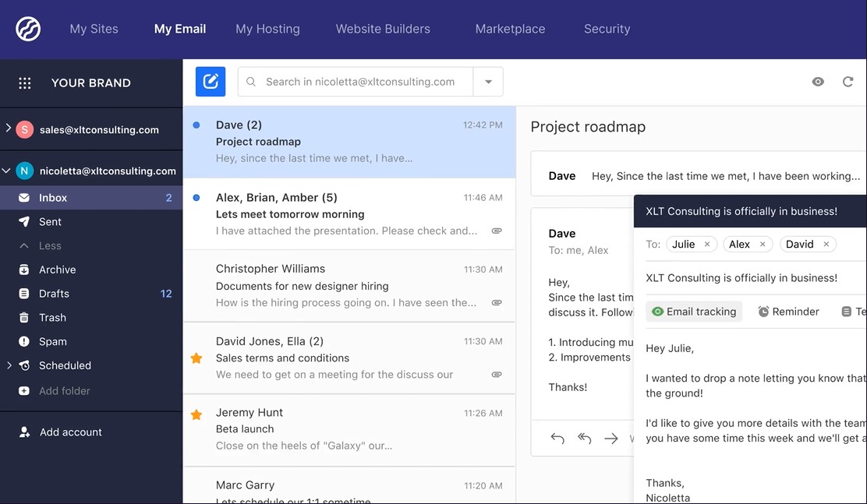Image resolution: width=867 pixels, height=504 pixels.
Task: Open the My Sites menu
Action: pyautogui.click(x=94, y=29)
